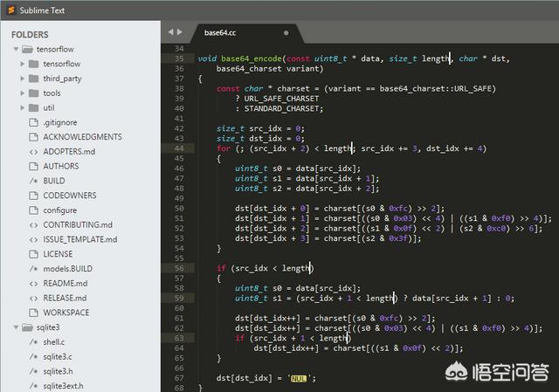This screenshot has height=392, width=559.
Task: Open README.md from the sidebar
Action: [66, 284]
